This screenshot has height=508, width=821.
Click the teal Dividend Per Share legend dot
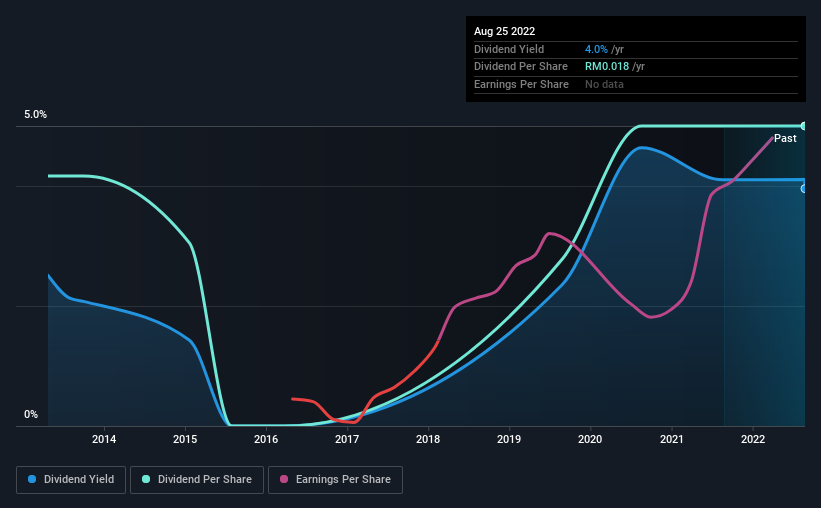[146, 479]
